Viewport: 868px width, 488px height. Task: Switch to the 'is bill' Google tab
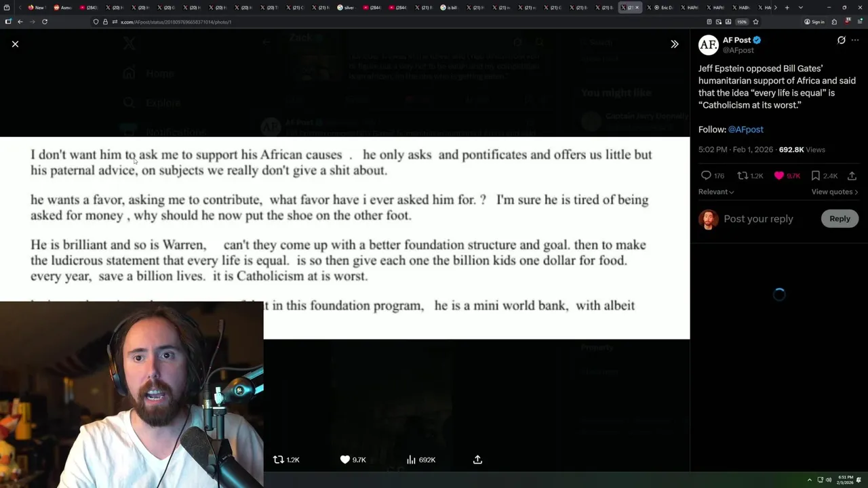click(449, 7)
